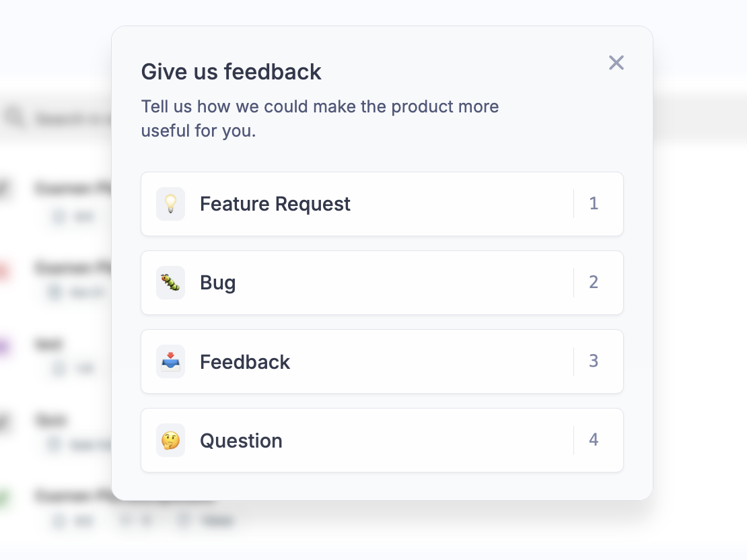Click the blurred search magnifier icon behind dialog
The image size is (747, 560).
click(x=13, y=117)
